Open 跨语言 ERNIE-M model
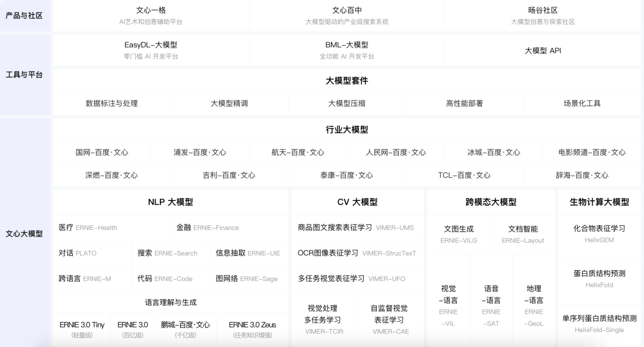This screenshot has width=644, height=347. click(x=92, y=278)
